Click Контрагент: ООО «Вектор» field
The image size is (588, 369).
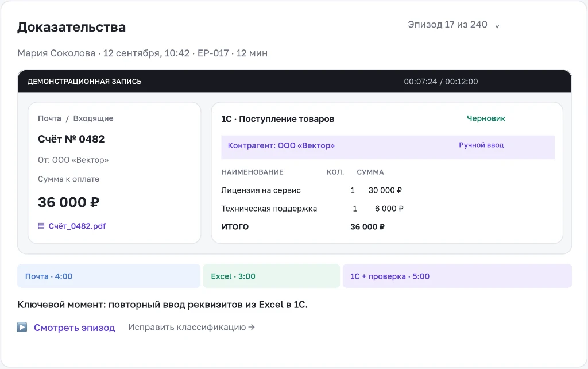click(x=388, y=147)
